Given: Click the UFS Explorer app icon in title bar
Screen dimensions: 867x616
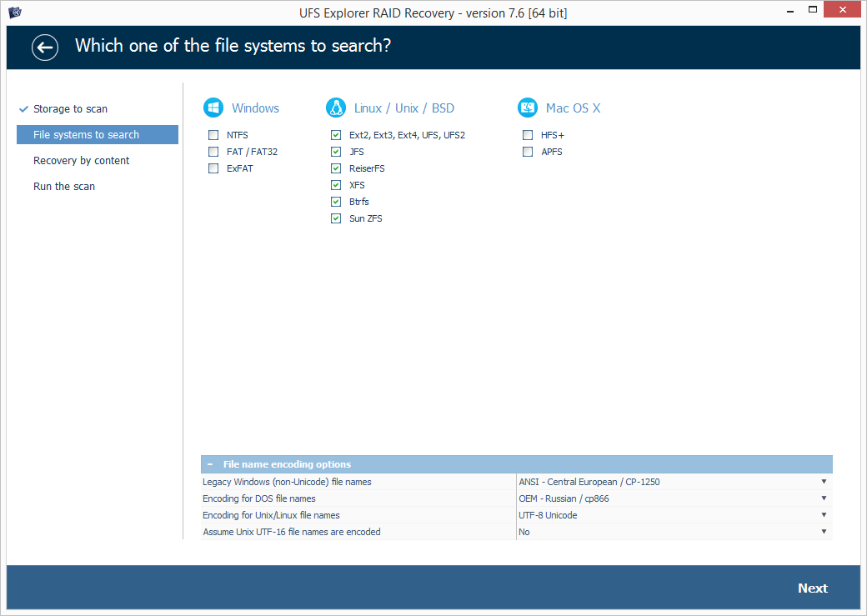Looking at the screenshot, I should 15,13.
